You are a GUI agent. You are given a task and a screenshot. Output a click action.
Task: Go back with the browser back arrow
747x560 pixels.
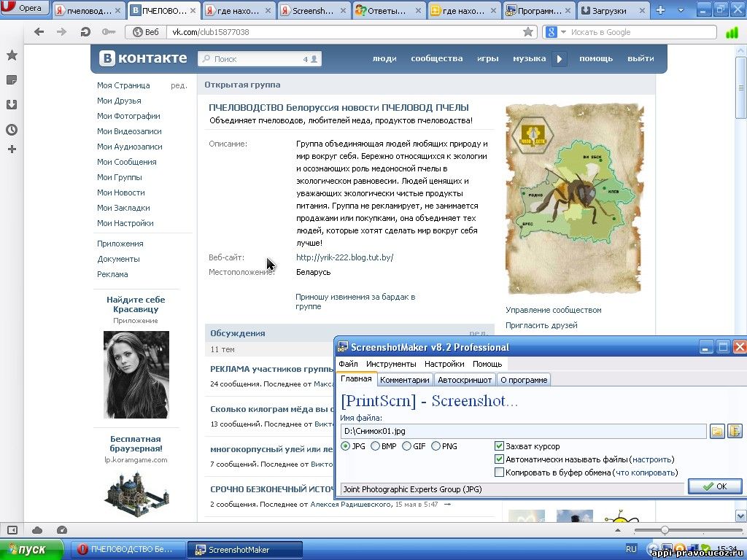[x=39, y=32]
